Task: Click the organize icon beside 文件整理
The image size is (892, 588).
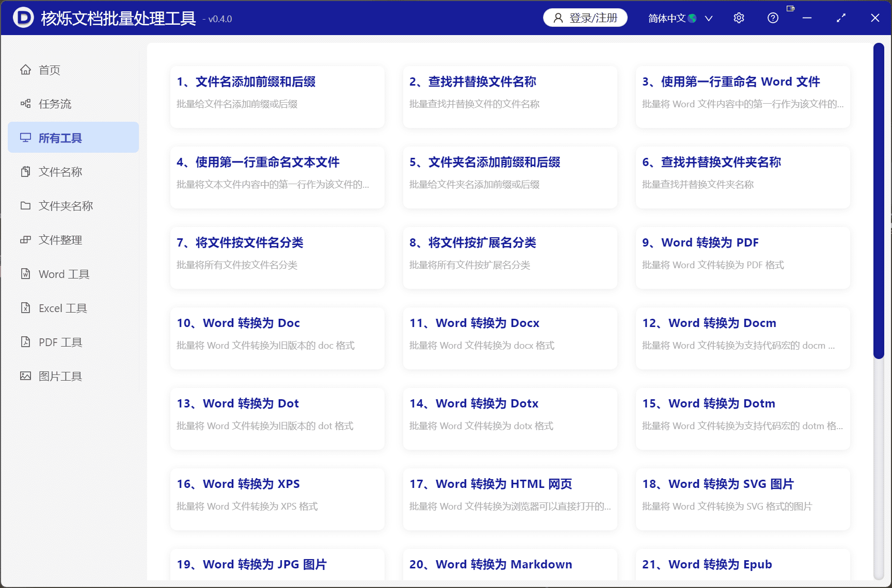Action: 25,240
